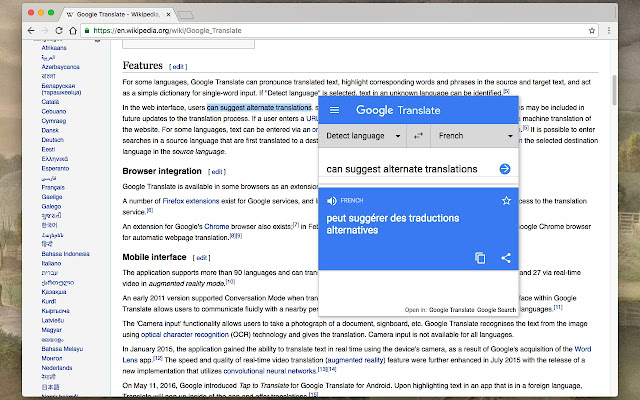Open the Google Translate hamburger menu

coord(334,110)
